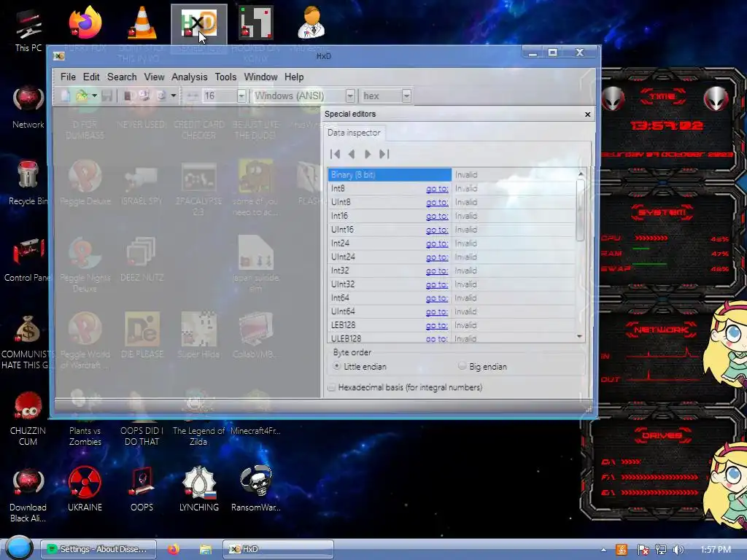The height and width of the screenshot is (560, 747).
Task: Select the Plants vs Zombies desktop shortcut
Action: coord(85,436)
